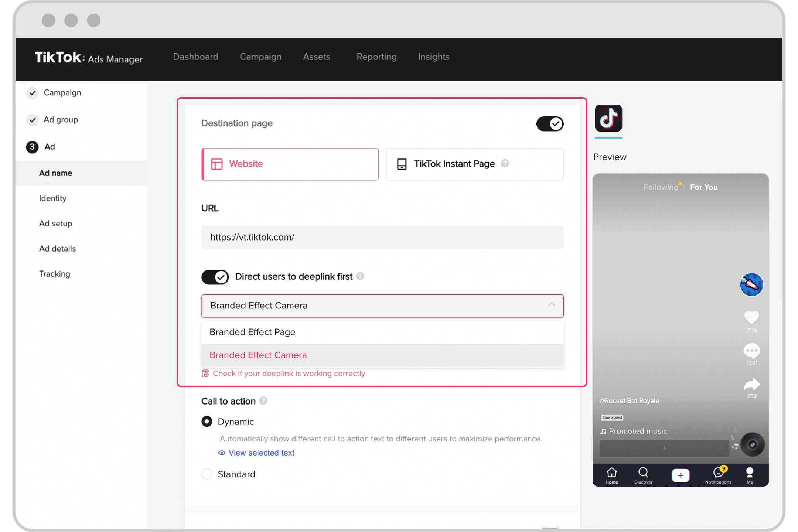Click Following in the preview
Viewport: 798px width, 532px height.
click(x=661, y=187)
